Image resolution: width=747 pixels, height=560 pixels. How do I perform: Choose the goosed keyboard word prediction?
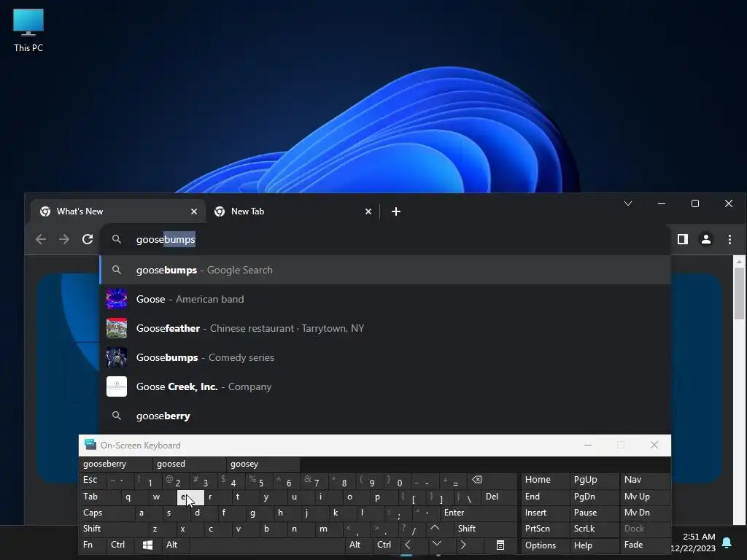click(189, 464)
